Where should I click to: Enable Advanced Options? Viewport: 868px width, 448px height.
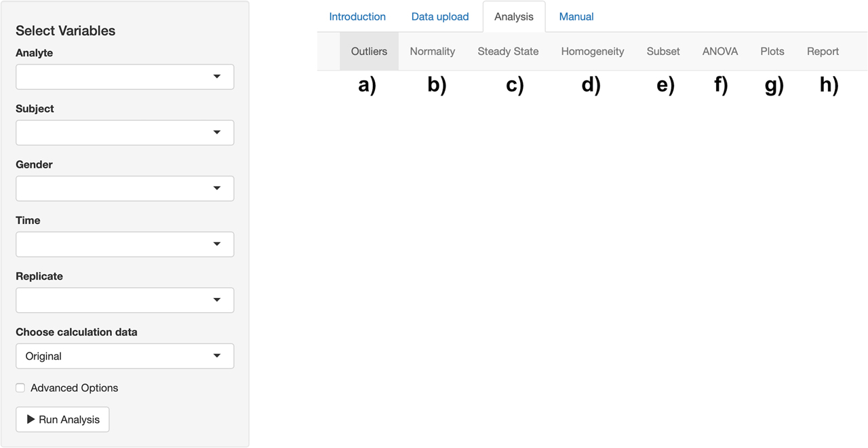(20, 388)
